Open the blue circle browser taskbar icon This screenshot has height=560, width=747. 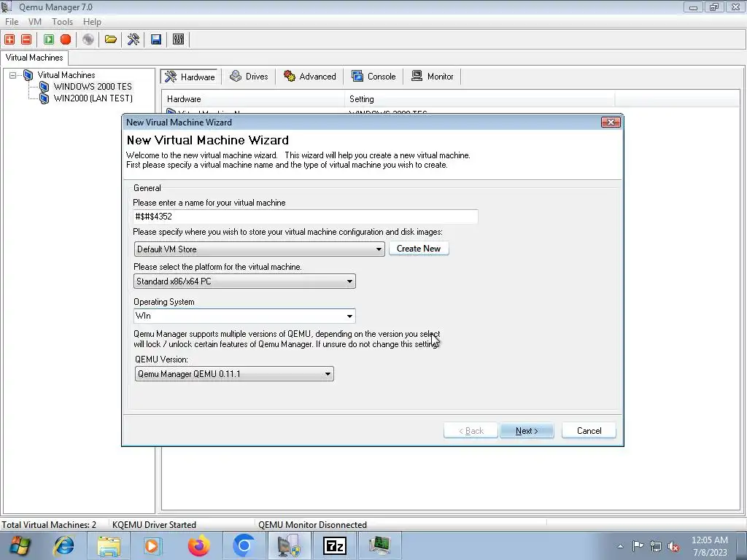click(x=244, y=545)
